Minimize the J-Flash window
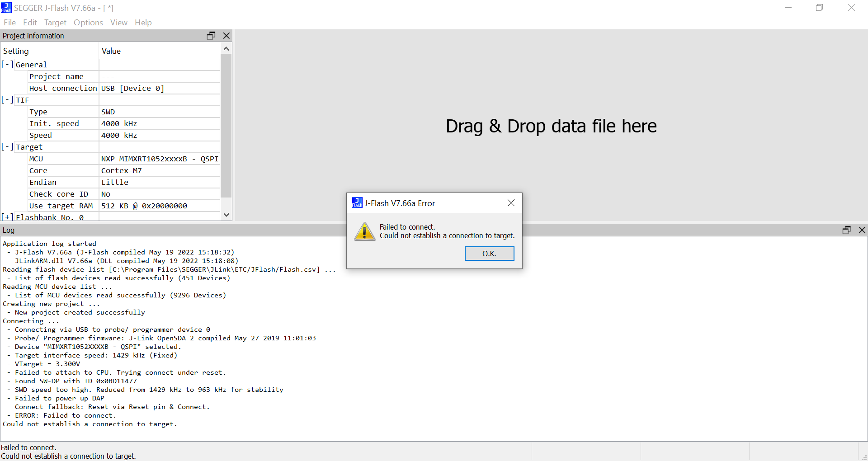This screenshot has width=868, height=461. point(788,8)
